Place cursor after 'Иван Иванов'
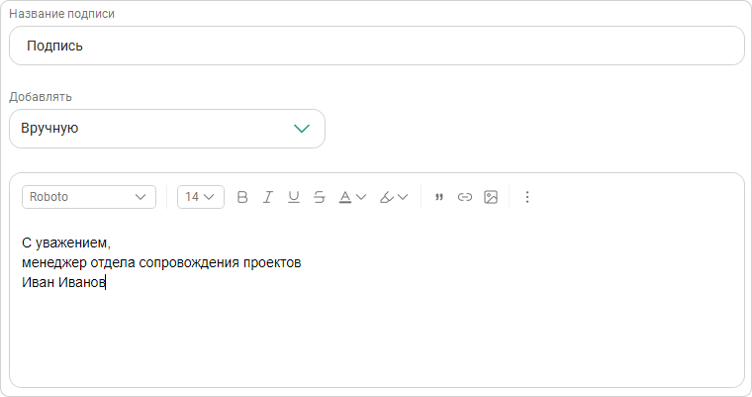 tap(106, 282)
